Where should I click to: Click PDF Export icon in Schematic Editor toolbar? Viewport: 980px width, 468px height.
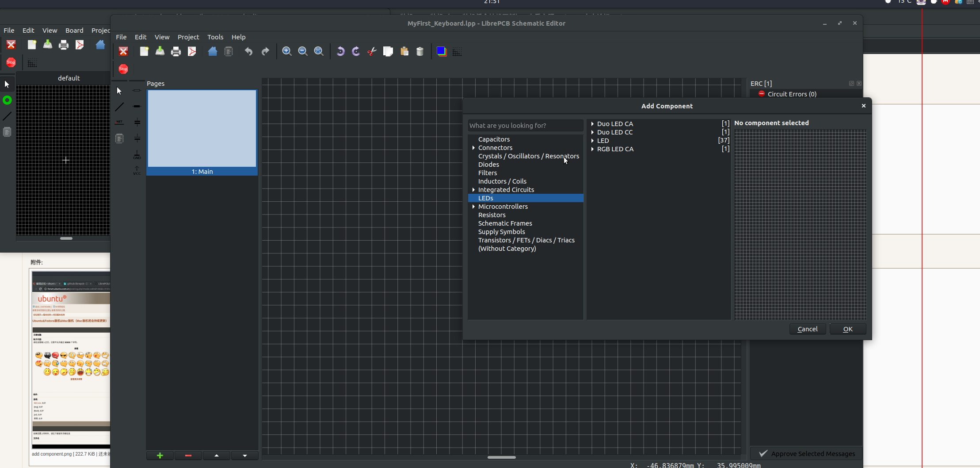(x=192, y=52)
